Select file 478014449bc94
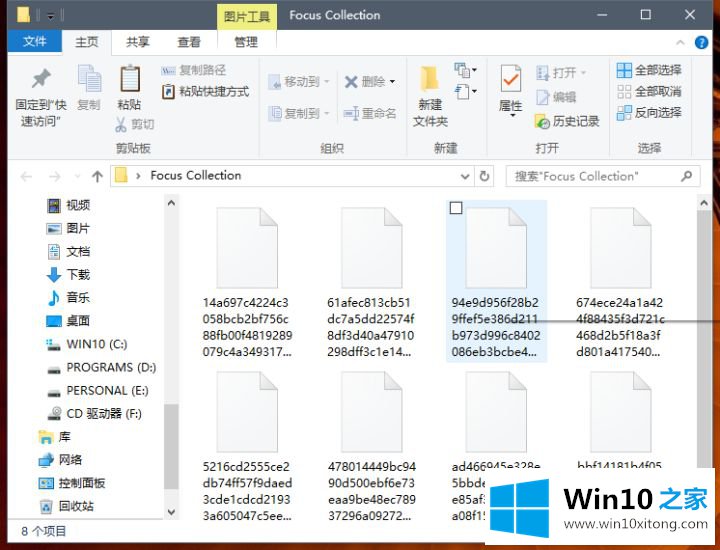The image size is (720, 550). click(x=371, y=446)
